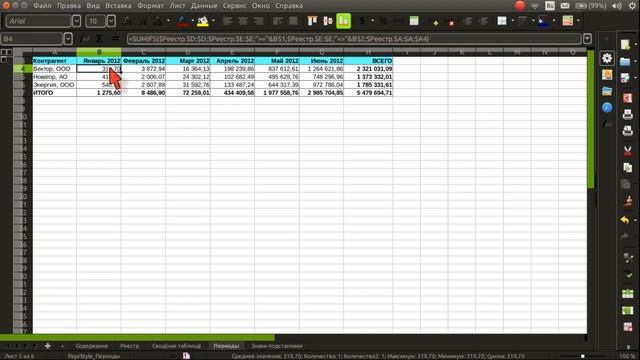Switch to Знаки подстановки sheet tab
The width and height of the screenshot is (640, 360).
(x=277, y=346)
